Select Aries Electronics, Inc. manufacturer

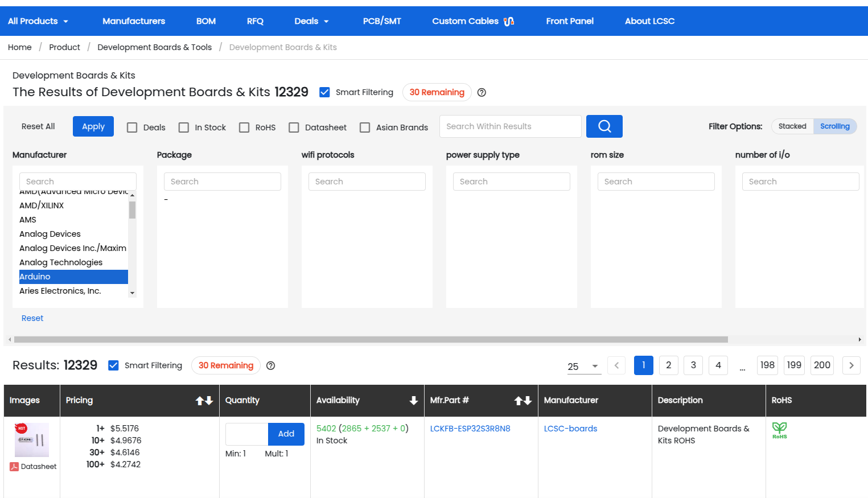click(x=73, y=291)
